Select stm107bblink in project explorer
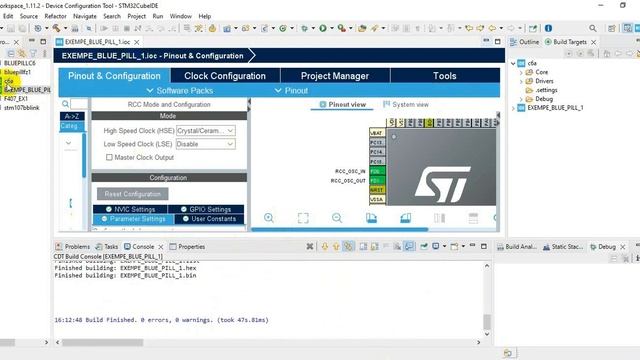Image resolution: width=640 pixels, height=360 pixels. pos(22,108)
